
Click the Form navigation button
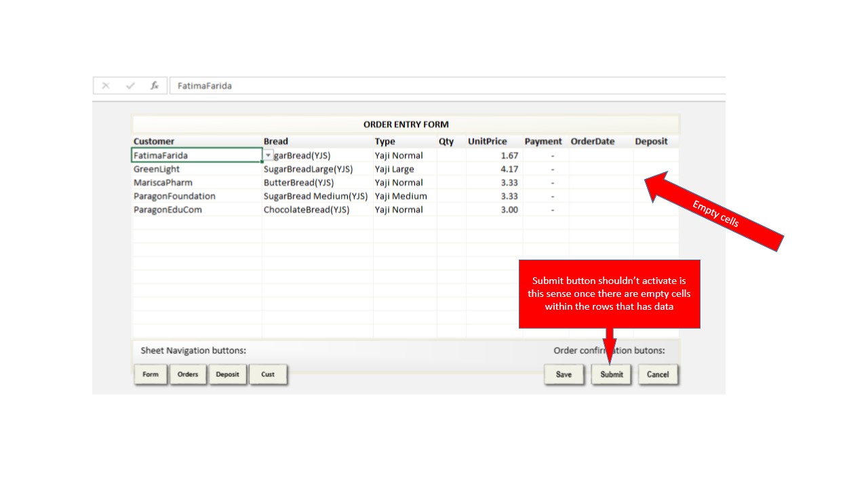point(151,374)
